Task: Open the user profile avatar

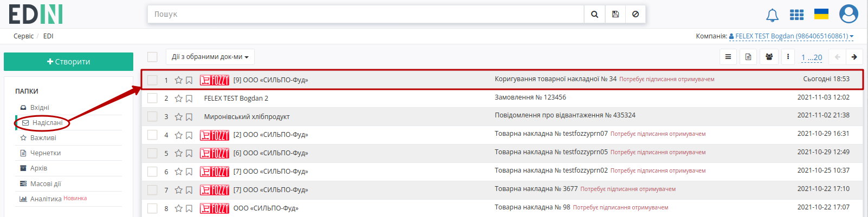Action: [x=848, y=14]
